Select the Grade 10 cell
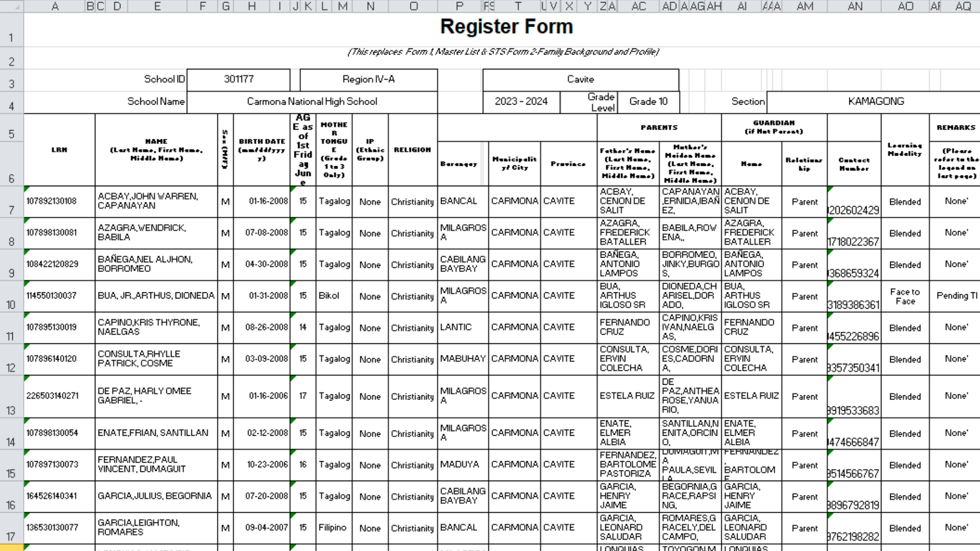 (648, 102)
